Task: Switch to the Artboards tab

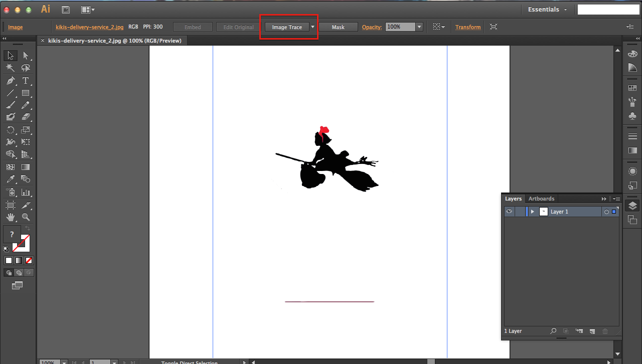Action: 541,199
